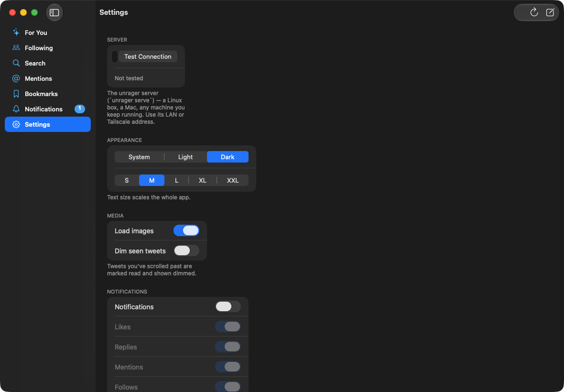The image size is (564, 392).
Task: Click the Following people icon
Action: [x=16, y=47]
